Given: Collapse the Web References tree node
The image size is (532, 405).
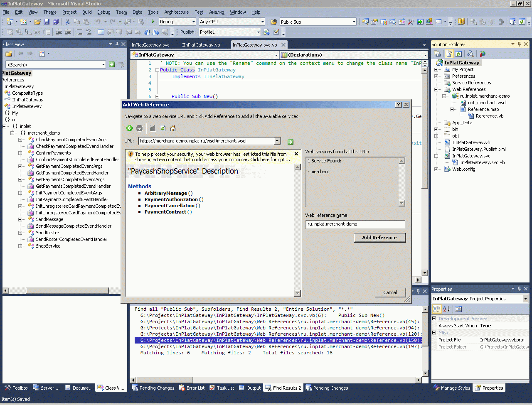Looking at the screenshot, I should [x=436, y=89].
